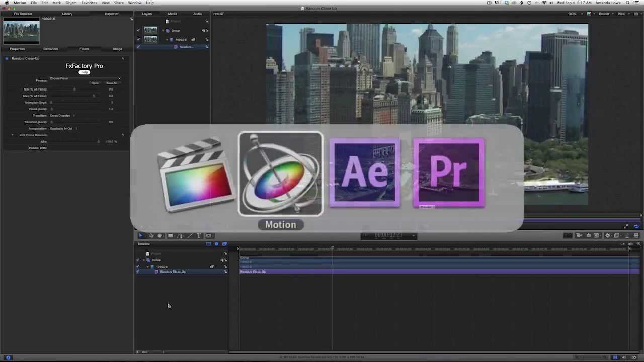
Task: Click the Max (% of frame) slider
Action: pyautogui.click(x=74, y=96)
